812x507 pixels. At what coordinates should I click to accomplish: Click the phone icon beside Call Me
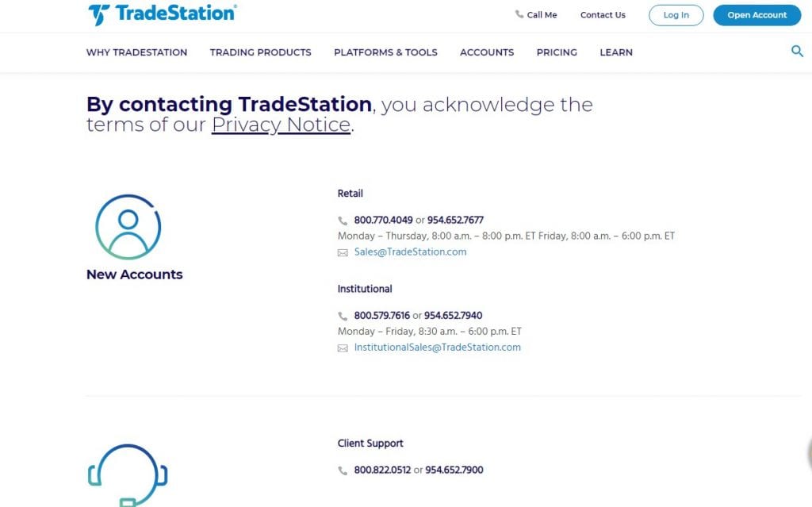(x=519, y=14)
